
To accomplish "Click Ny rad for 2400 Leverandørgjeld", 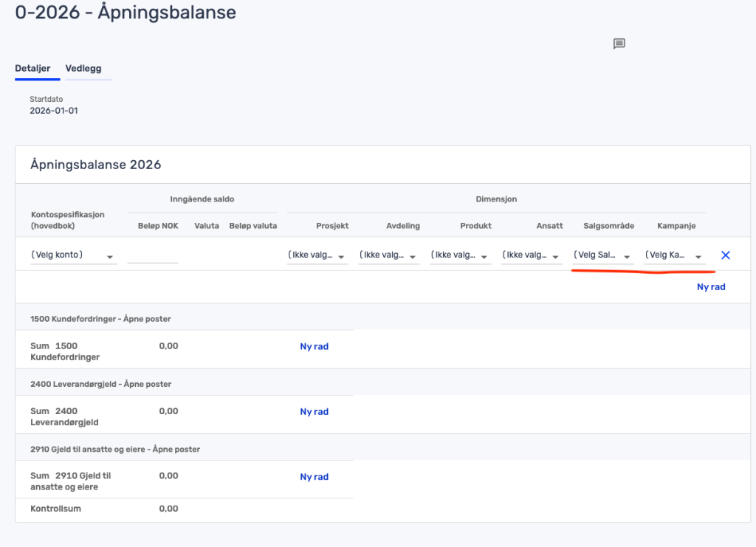I will (x=314, y=412).
